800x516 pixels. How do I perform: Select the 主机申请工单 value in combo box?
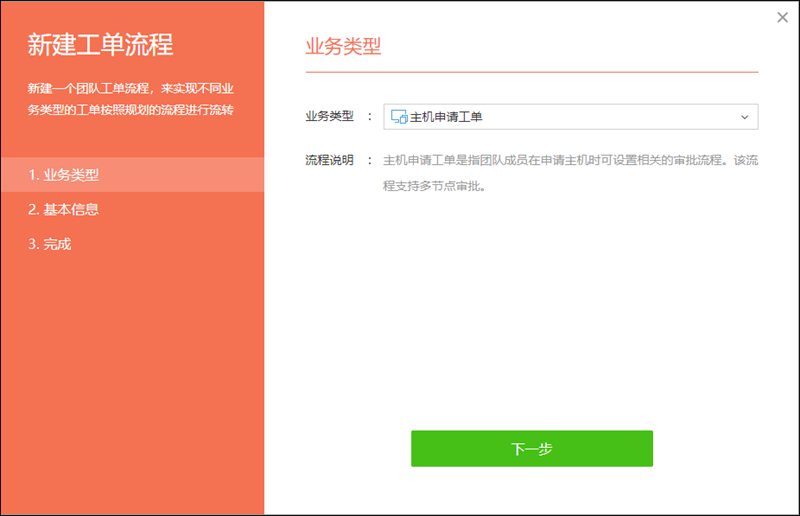tap(446, 117)
